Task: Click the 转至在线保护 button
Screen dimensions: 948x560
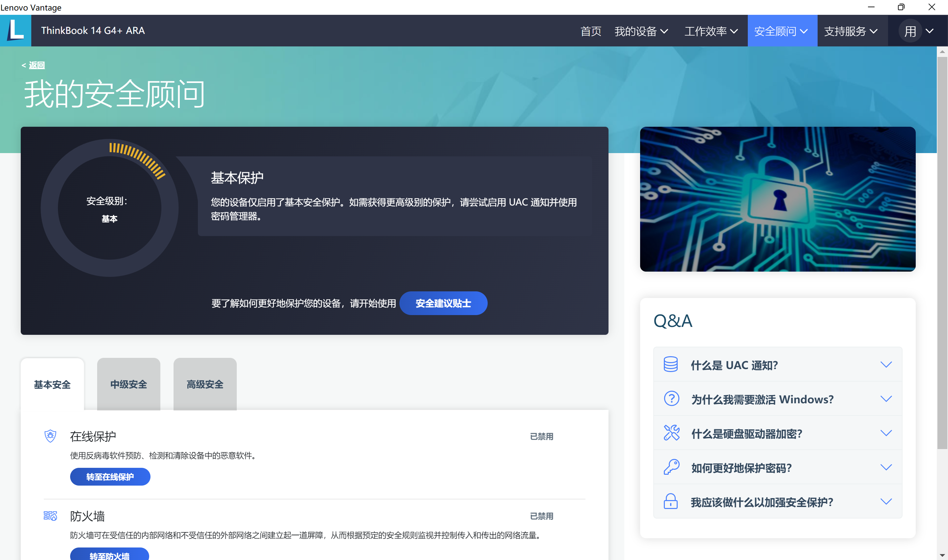Action: (x=110, y=477)
